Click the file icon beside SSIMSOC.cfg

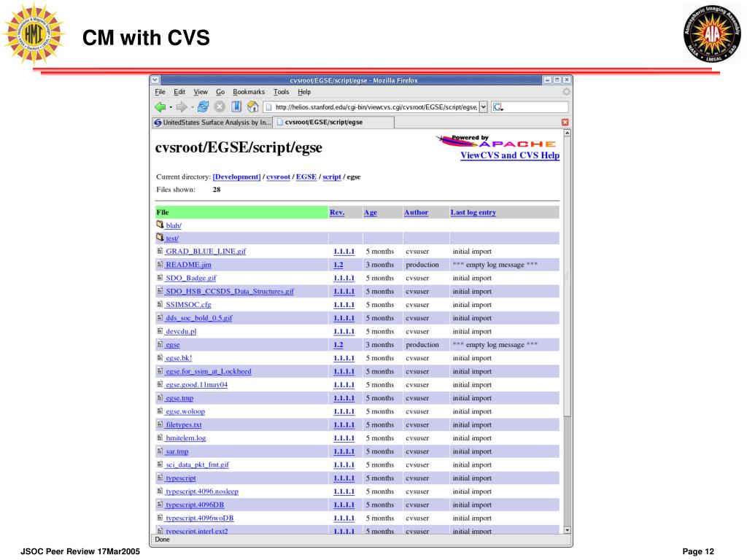pos(160,304)
